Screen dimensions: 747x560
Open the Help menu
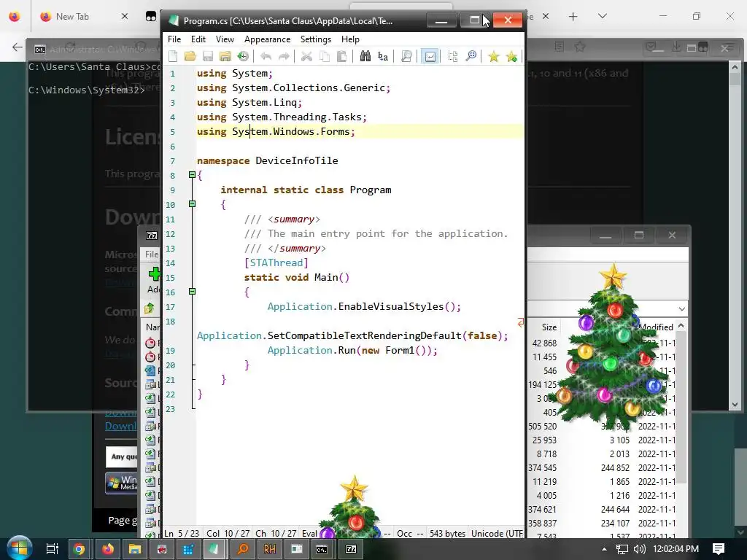pyautogui.click(x=350, y=39)
